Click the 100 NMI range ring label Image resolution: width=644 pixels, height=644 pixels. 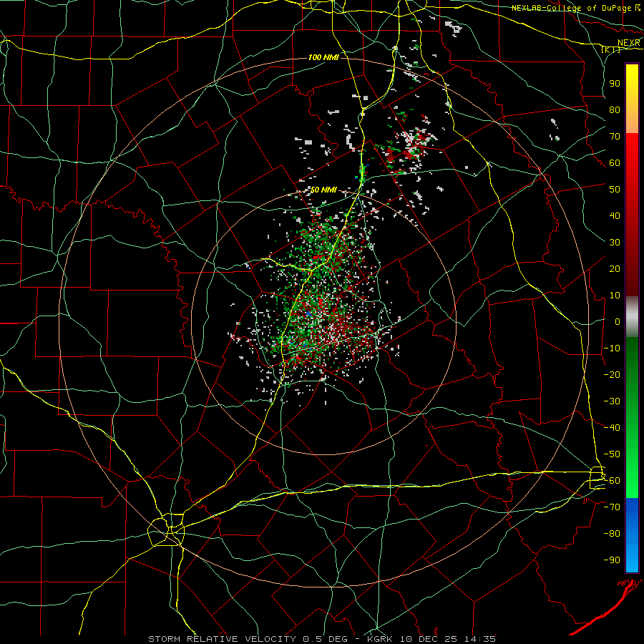pos(323,57)
